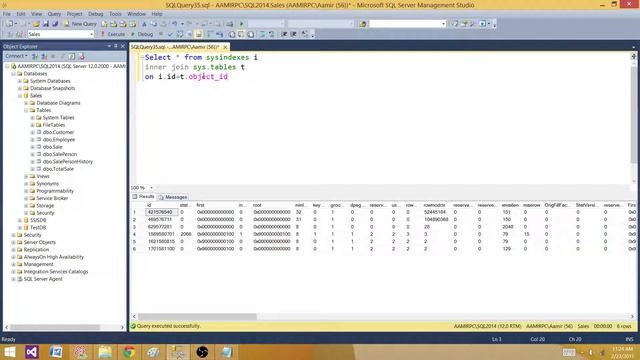This screenshot has width=640, height=360.
Task: Select the SSISDB database
Action: (38, 220)
